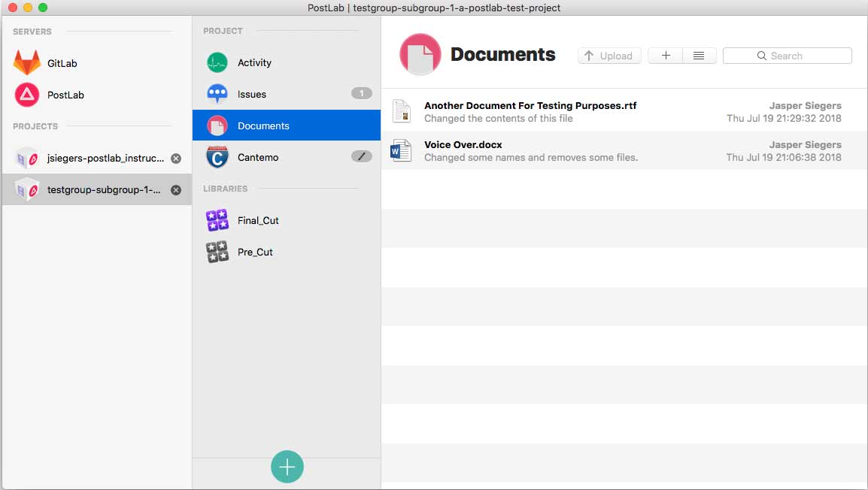Click the Jasper Siegers author on the rtf row
868x490 pixels.
805,106
